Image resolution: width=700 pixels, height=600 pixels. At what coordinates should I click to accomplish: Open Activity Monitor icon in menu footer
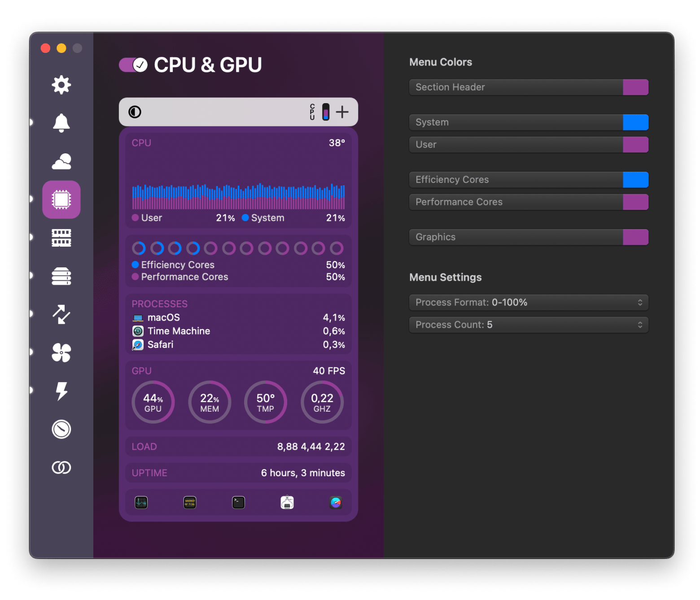pos(141,503)
